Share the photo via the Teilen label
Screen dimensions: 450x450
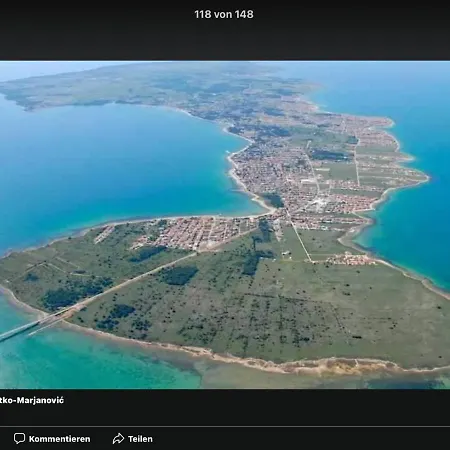click(x=140, y=439)
